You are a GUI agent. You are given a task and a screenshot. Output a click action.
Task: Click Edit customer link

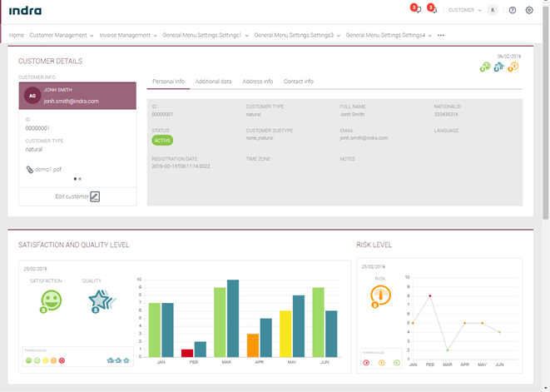72,196
